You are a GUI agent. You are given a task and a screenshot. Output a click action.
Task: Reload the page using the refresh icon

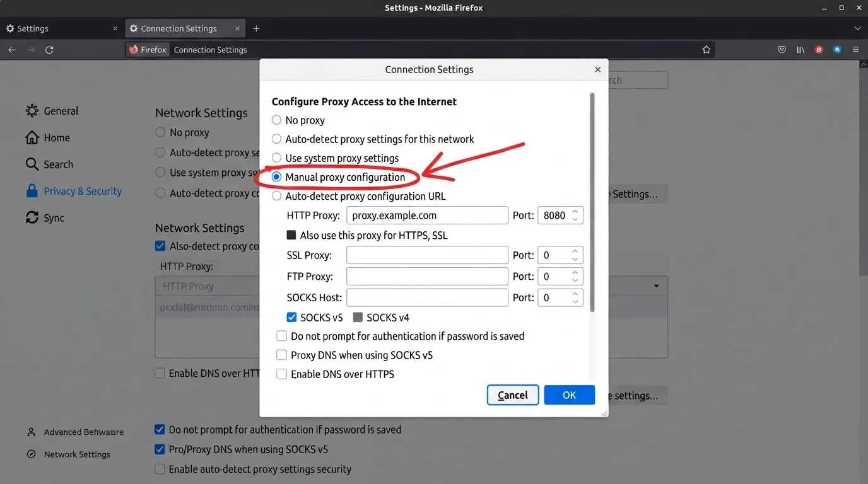tap(49, 50)
